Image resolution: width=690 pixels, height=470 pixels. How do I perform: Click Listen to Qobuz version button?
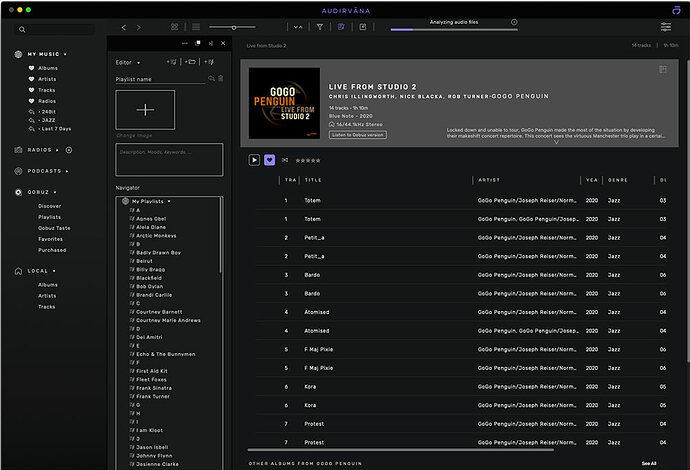click(x=358, y=135)
